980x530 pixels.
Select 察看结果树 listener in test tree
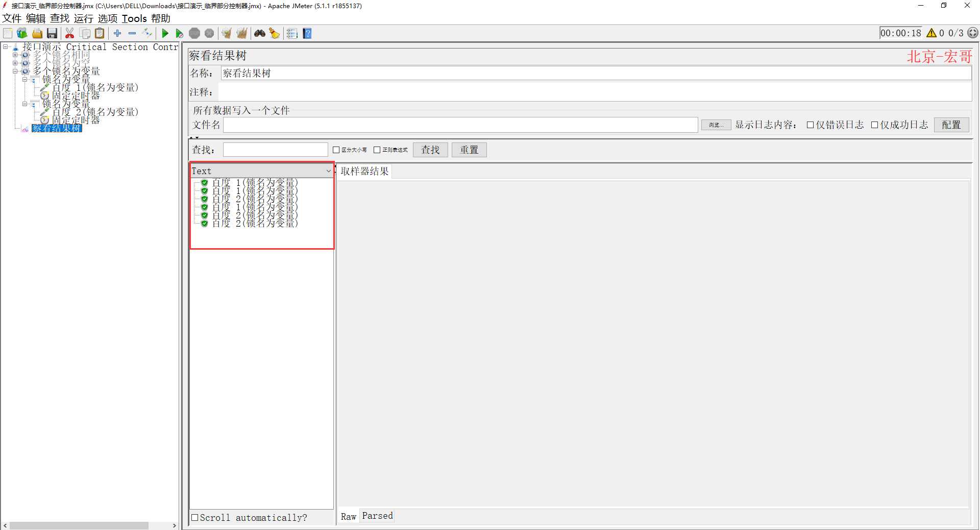[x=56, y=128]
